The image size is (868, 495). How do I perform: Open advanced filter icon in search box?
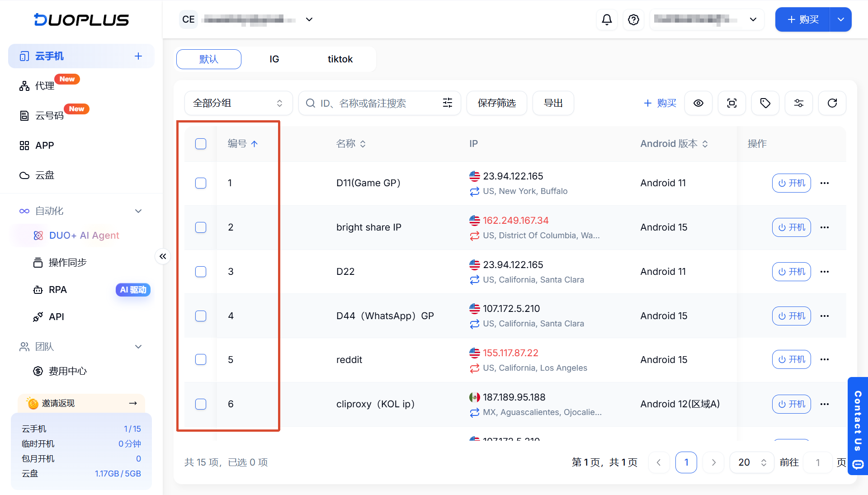(448, 103)
